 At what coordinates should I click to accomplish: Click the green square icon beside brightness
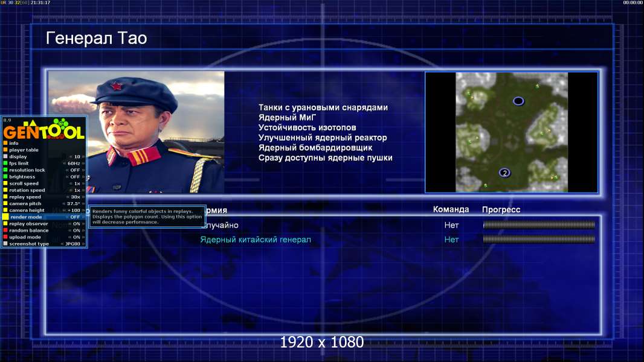point(5,177)
